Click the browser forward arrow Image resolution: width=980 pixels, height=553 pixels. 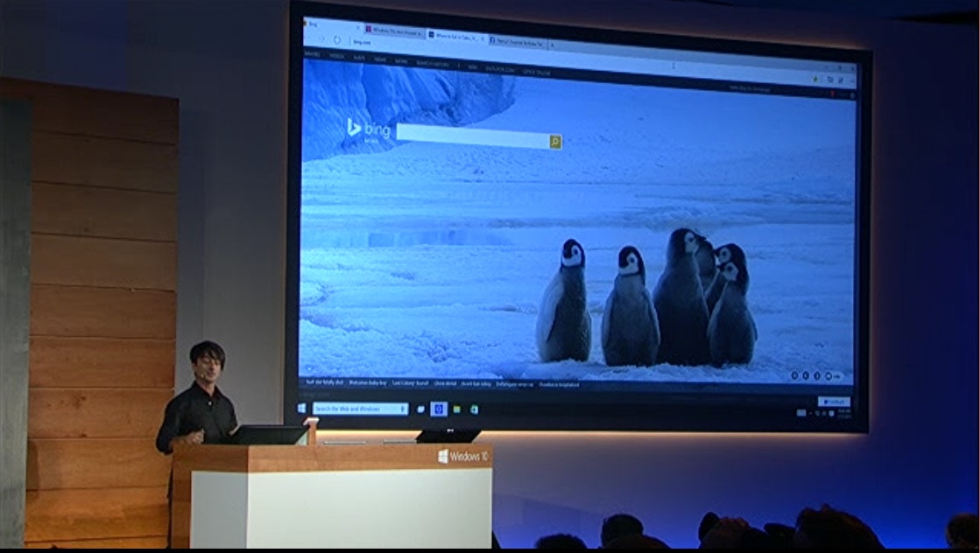323,39
